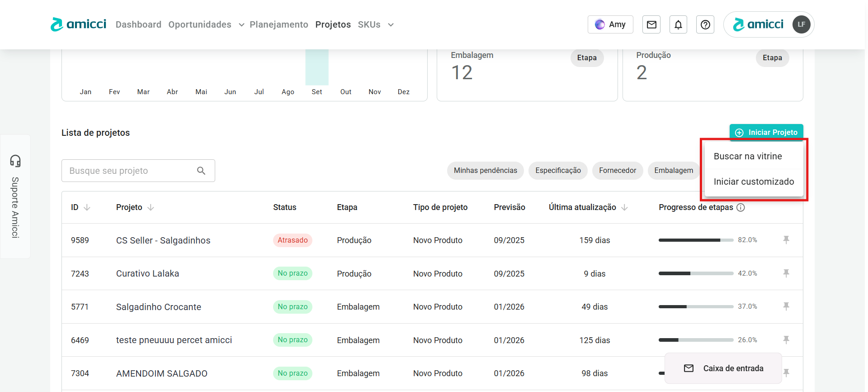This screenshot has height=392, width=868.
Task: Click the progress info icon
Action: (741, 207)
